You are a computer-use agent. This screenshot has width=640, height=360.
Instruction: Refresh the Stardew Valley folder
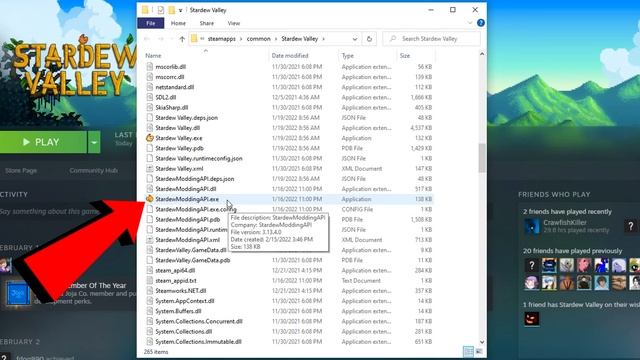(x=369, y=39)
